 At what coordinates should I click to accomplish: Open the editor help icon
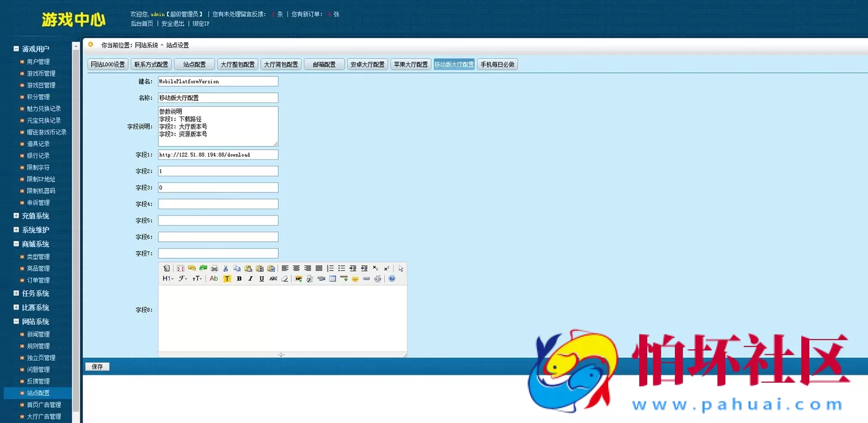pos(392,279)
